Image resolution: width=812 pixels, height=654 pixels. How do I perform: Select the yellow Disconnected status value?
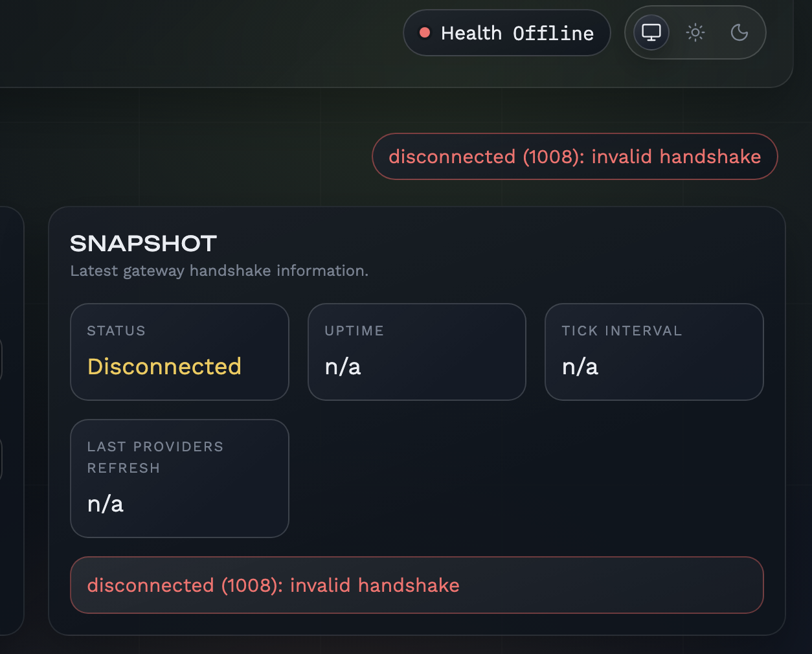pos(164,366)
